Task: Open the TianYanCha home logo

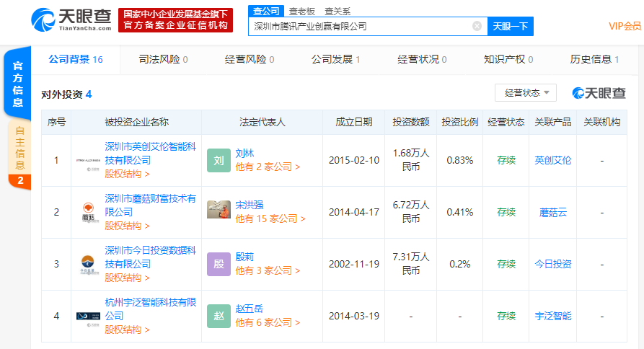Action: 71,19
